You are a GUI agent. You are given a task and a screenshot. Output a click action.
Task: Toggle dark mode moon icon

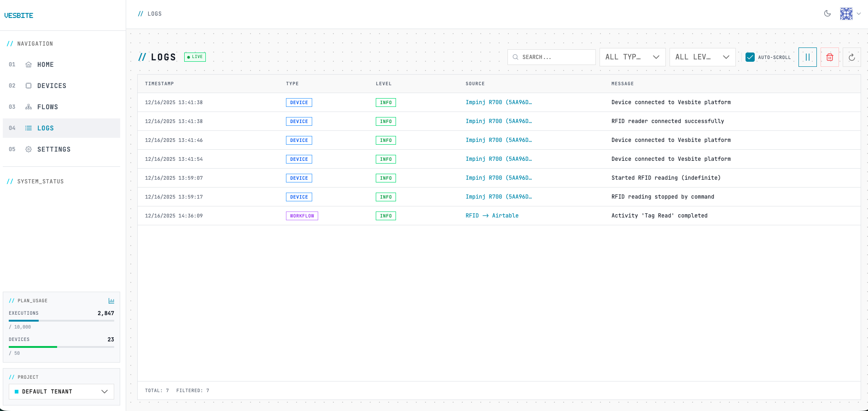pyautogui.click(x=827, y=13)
